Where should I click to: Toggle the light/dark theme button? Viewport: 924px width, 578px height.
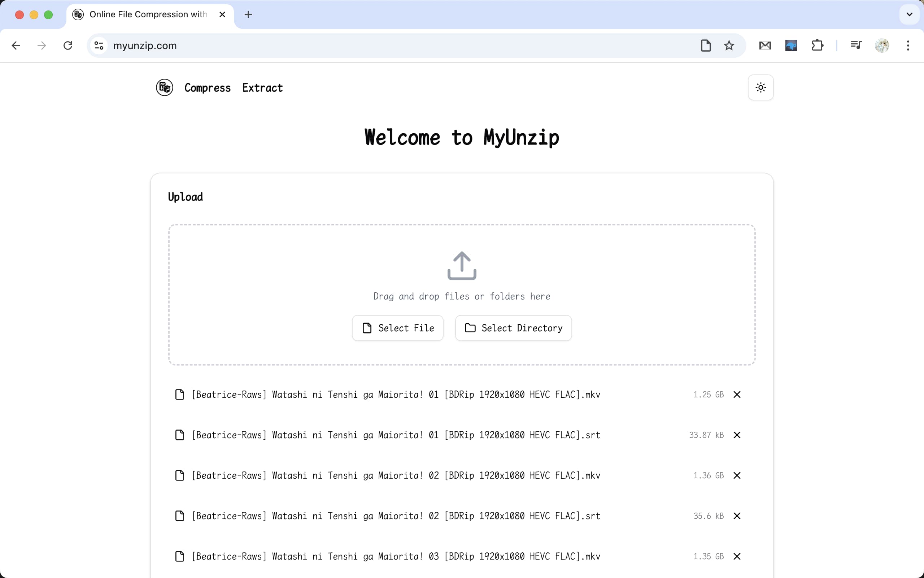click(x=760, y=87)
